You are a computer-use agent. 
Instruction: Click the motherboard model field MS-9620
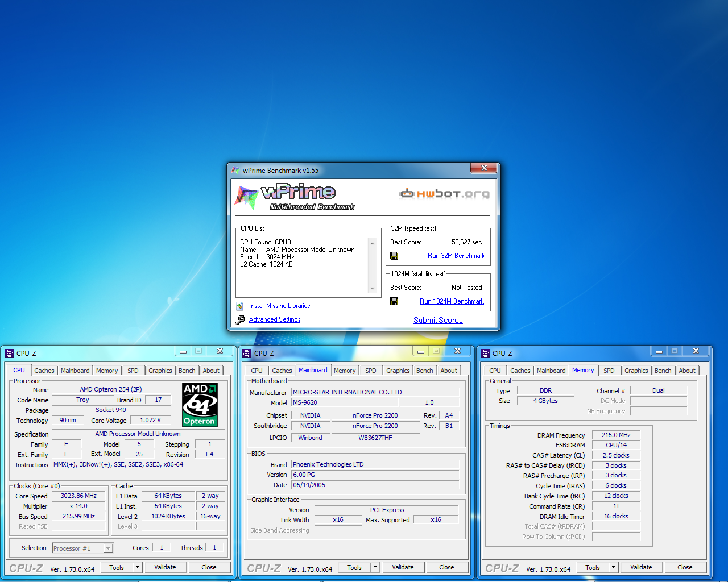[346, 402]
